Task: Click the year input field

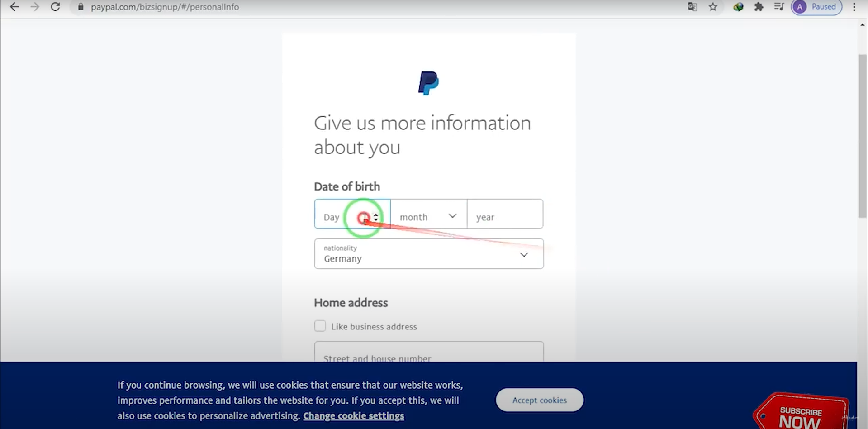Action: point(505,216)
